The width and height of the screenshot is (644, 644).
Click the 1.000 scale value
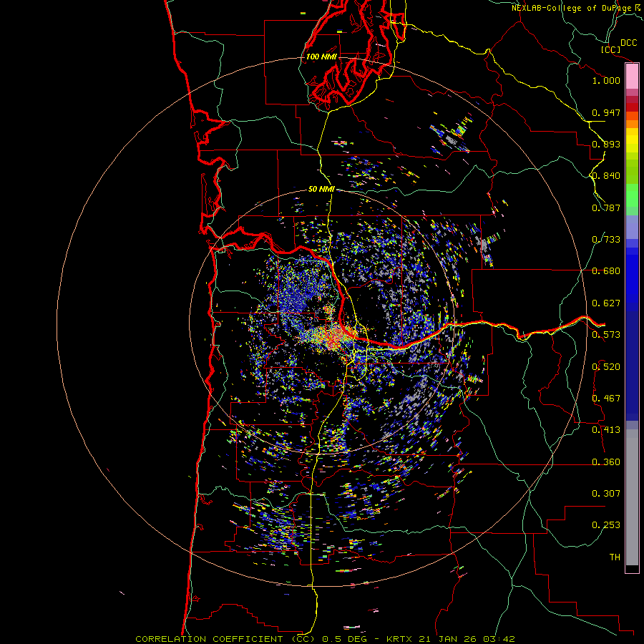coord(606,80)
